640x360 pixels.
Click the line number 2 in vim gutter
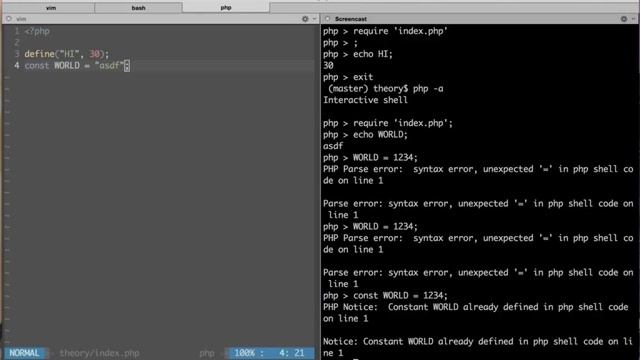17,42
